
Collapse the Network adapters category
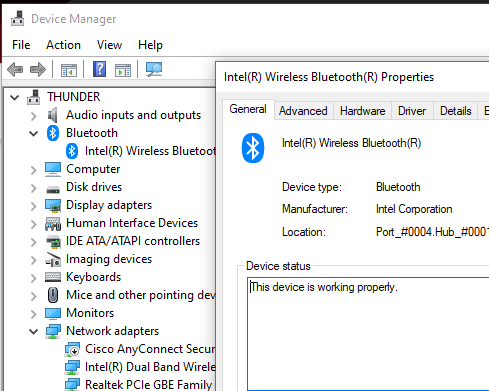click(x=33, y=331)
